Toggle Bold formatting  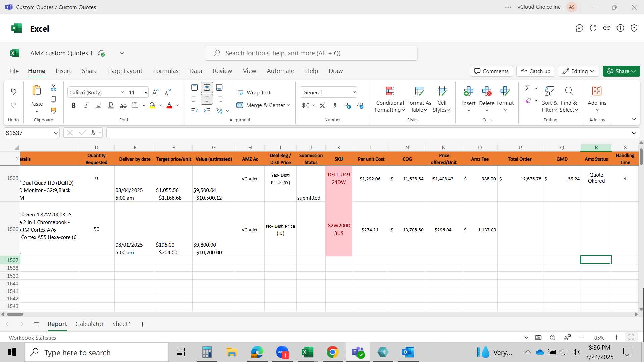point(73,105)
